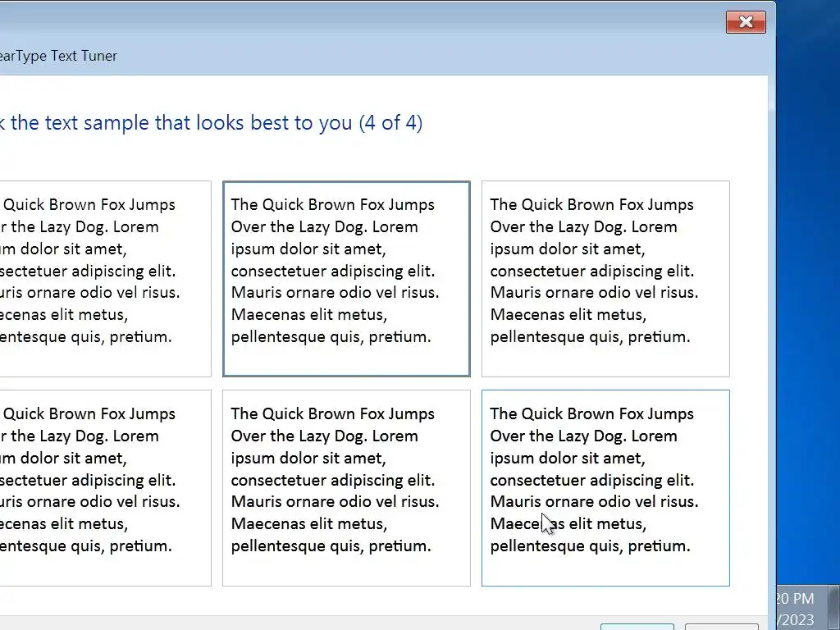Select the bottom-middle text sample box
The image size is (840, 630).
click(346, 487)
